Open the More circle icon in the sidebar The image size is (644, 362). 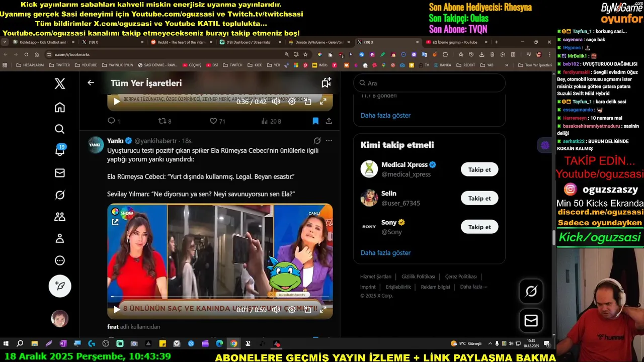click(x=59, y=260)
